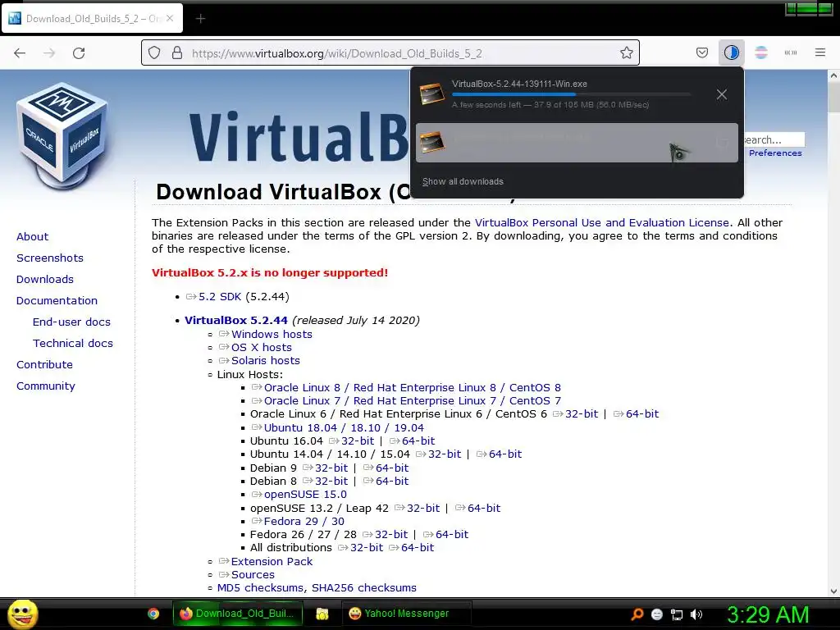This screenshot has height=630, width=840.
Task: Click the forward navigation arrow
Action: click(49, 53)
